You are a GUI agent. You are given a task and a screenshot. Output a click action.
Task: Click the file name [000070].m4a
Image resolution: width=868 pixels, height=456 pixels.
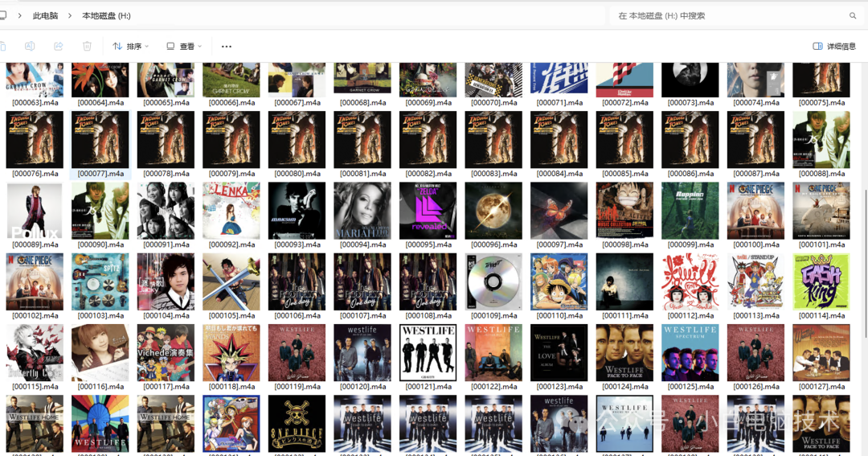coord(493,102)
